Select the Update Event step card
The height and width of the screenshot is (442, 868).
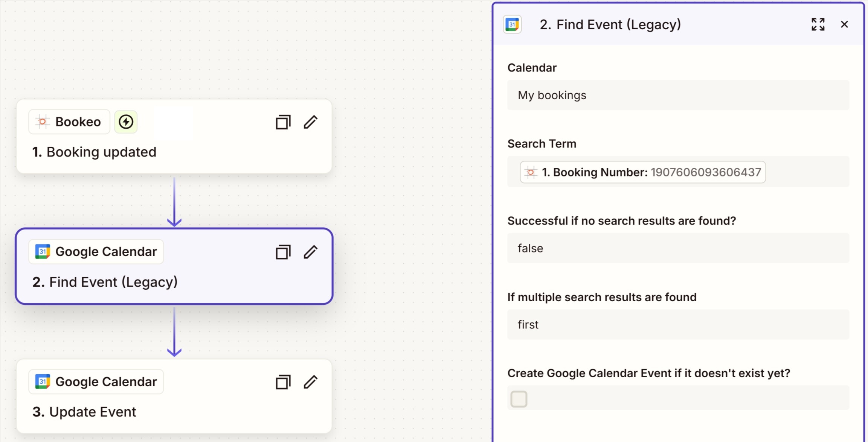point(174,396)
